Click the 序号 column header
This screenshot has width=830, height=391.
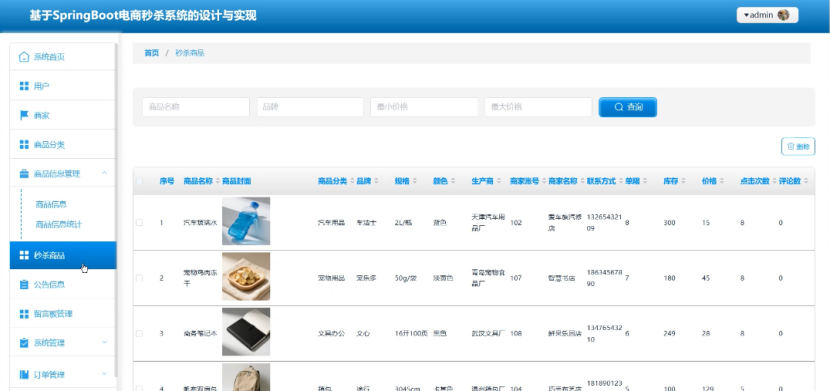click(167, 181)
